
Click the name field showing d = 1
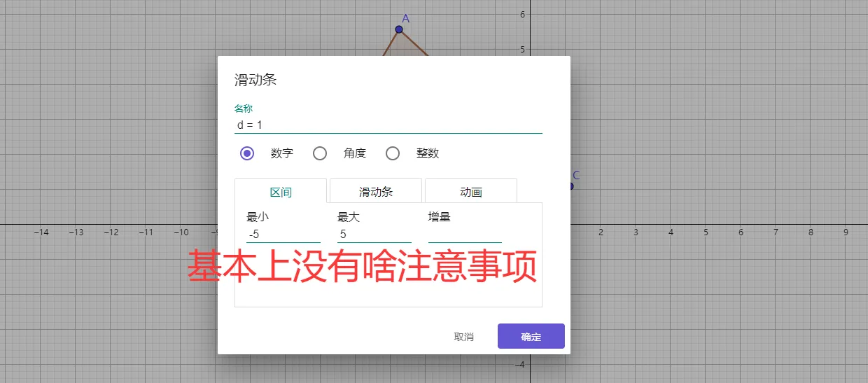(388, 125)
